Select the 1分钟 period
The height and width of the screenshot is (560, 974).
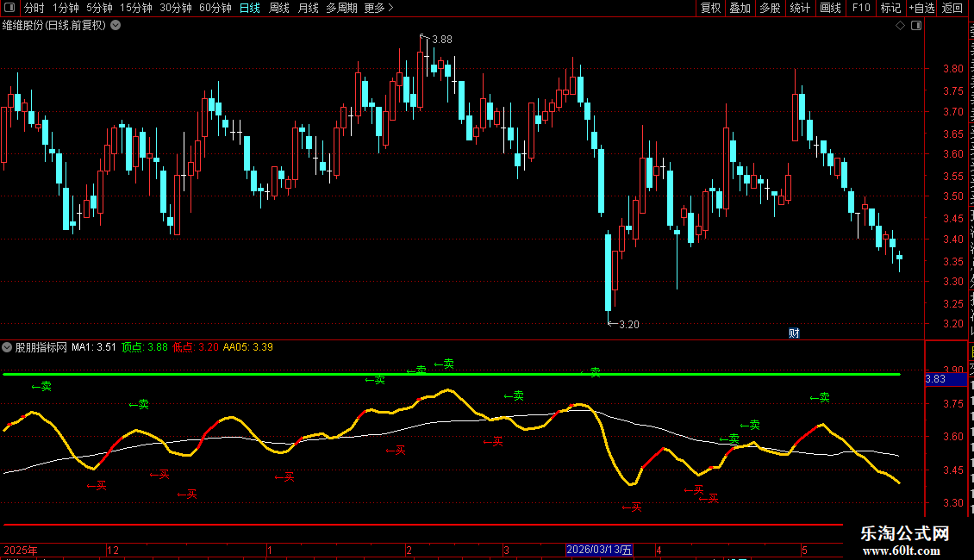66,8
